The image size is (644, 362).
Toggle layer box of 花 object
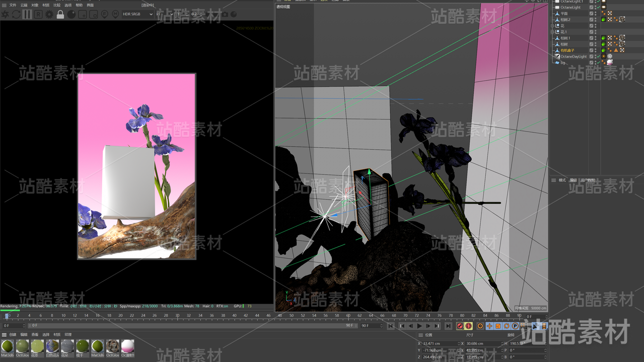coord(592,26)
